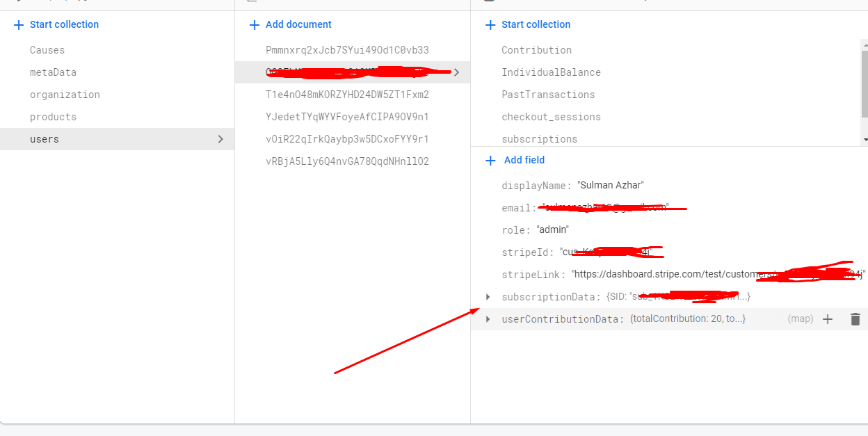Click trash icon to delete userContributionData
868x436 pixels.
(855, 318)
